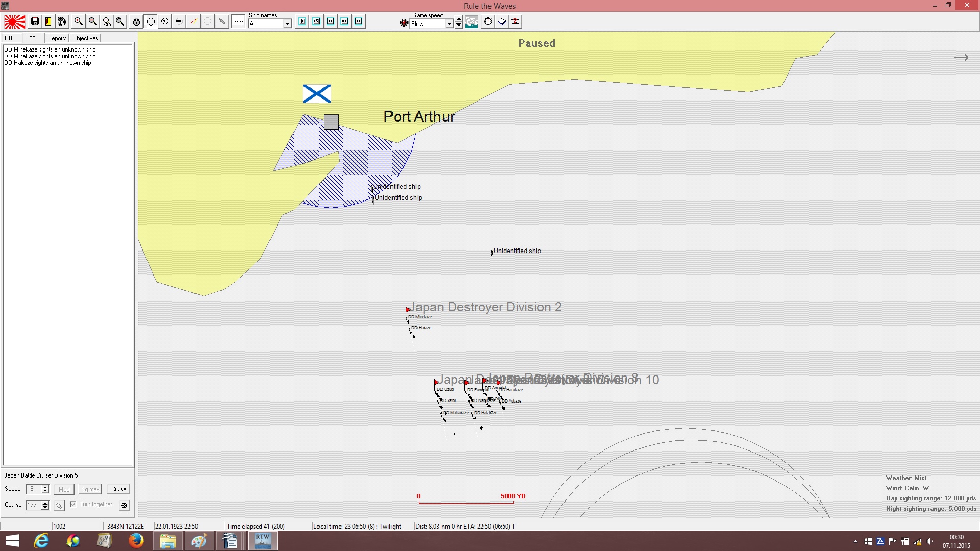Click the x5 zoom magnifier icon
This screenshot has width=980, height=551.
click(106, 21)
